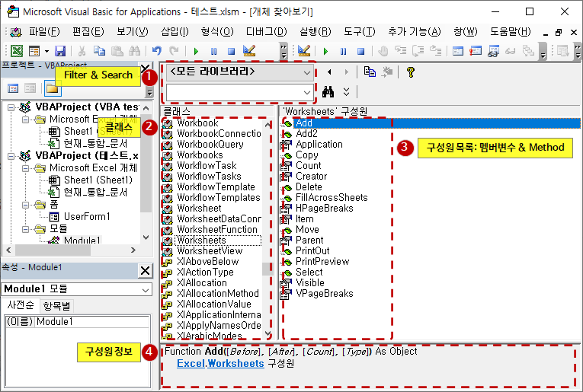This screenshot has width=583, height=392.
Task: Open the 파일(F) menu
Action: (44, 31)
